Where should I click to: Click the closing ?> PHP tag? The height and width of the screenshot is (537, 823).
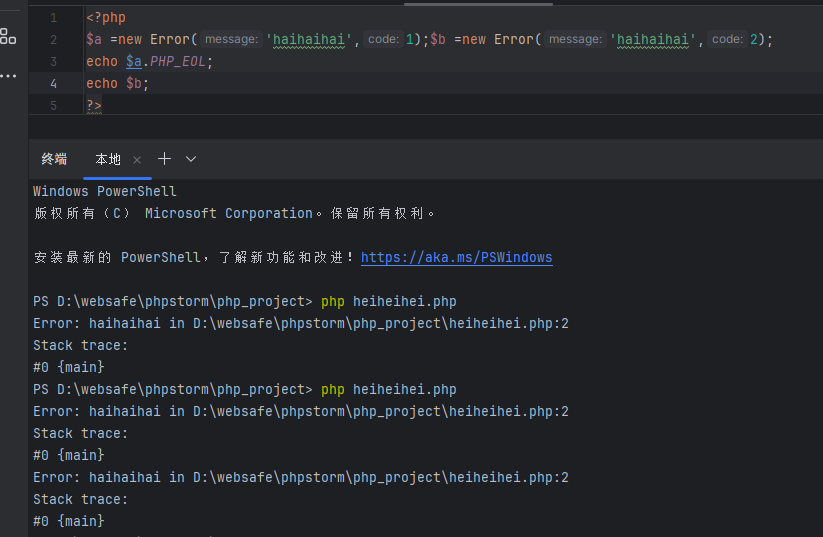[x=94, y=105]
